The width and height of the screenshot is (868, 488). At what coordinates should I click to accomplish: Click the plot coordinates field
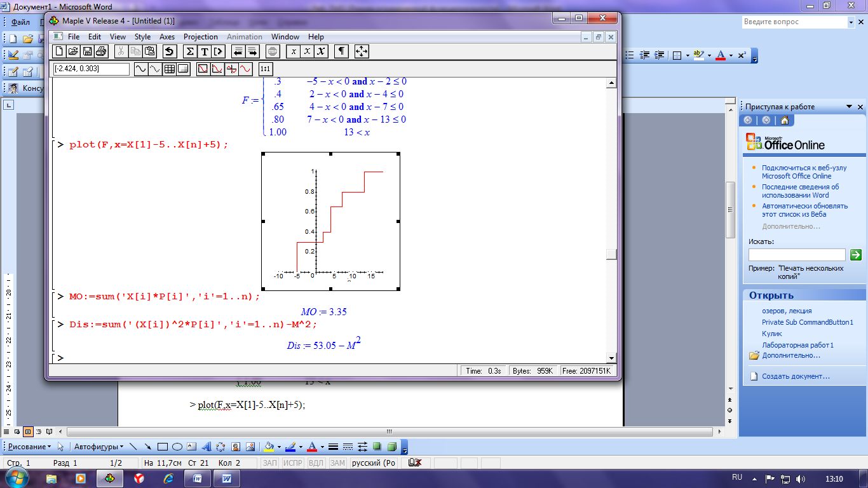point(91,69)
